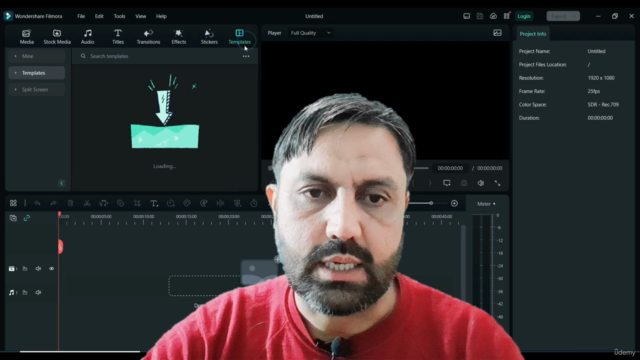Collapse the sidebar with the arrow button

(62, 183)
